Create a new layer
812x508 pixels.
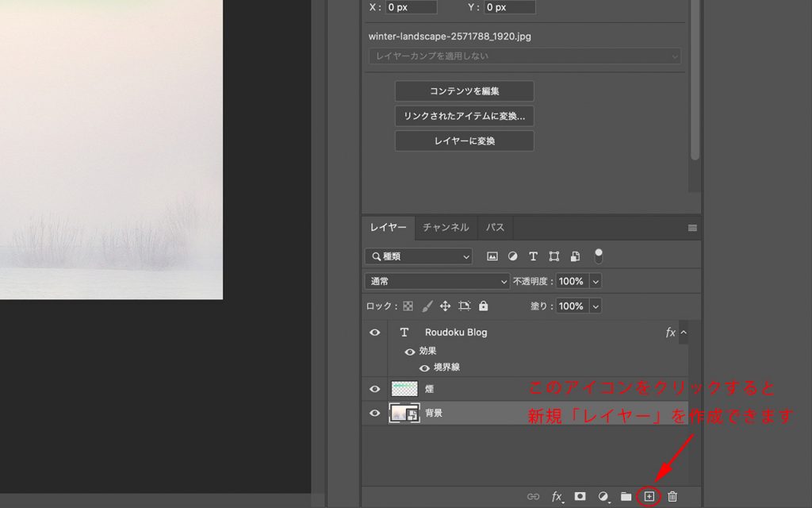coord(649,497)
